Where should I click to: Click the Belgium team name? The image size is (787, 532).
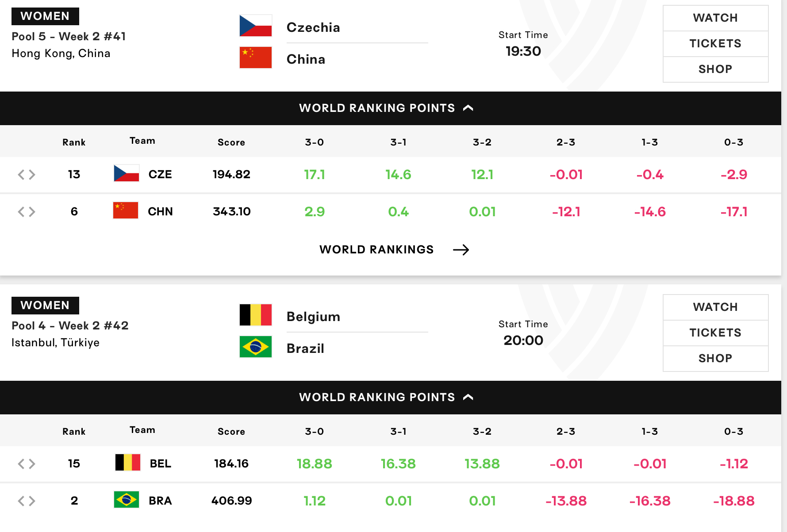coord(313,317)
